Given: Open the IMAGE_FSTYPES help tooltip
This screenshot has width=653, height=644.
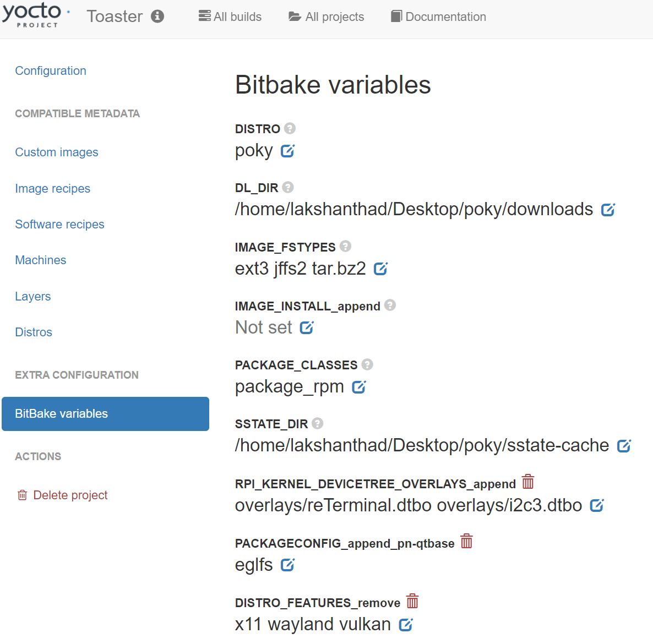Looking at the screenshot, I should click(345, 246).
